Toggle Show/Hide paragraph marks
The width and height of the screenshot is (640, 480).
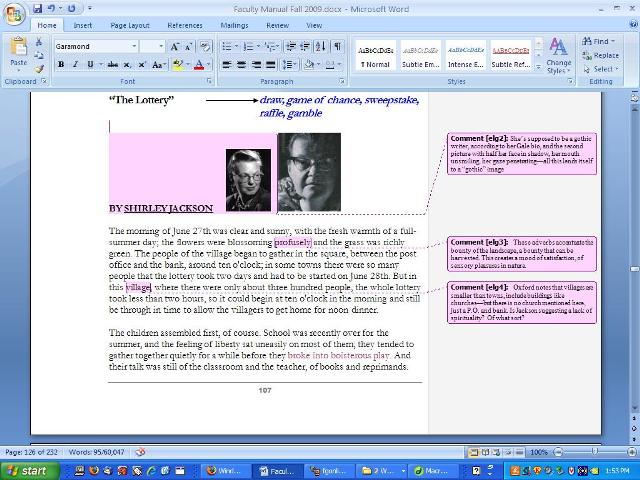pyautogui.click(x=337, y=46)
